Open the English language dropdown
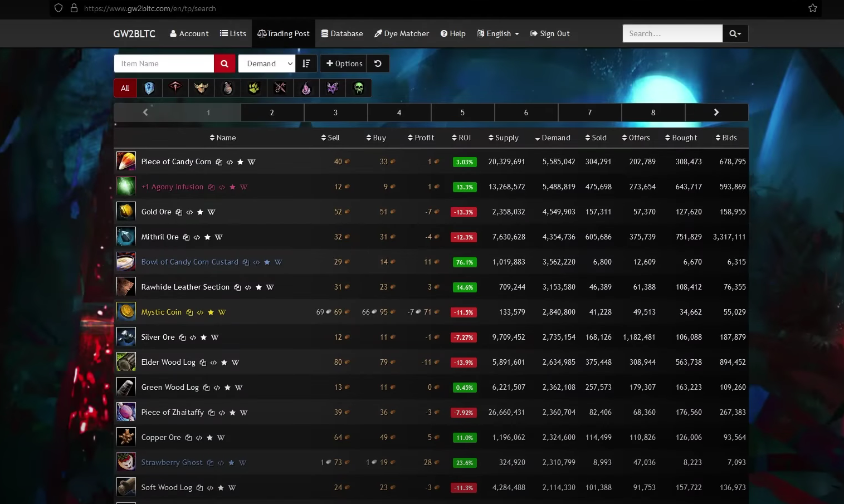 498,33
